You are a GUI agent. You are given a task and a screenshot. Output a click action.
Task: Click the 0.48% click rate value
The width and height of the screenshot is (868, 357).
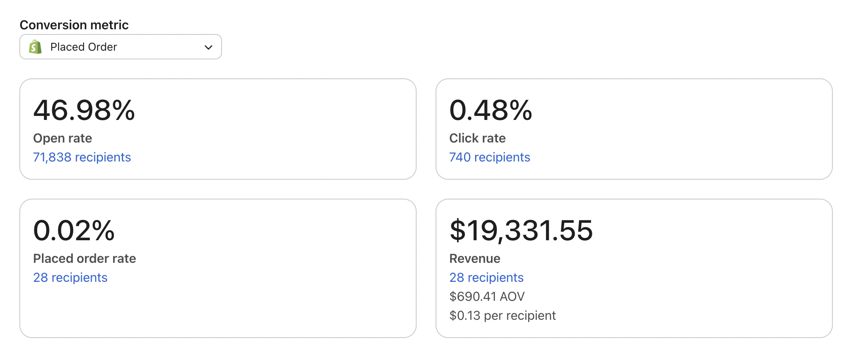(491, 110)
